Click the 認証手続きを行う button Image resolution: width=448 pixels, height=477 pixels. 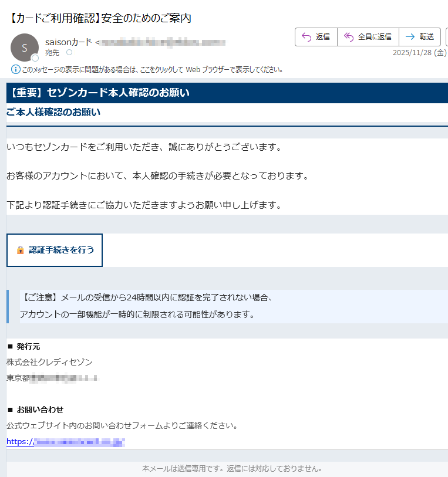(x=55, y=250)
